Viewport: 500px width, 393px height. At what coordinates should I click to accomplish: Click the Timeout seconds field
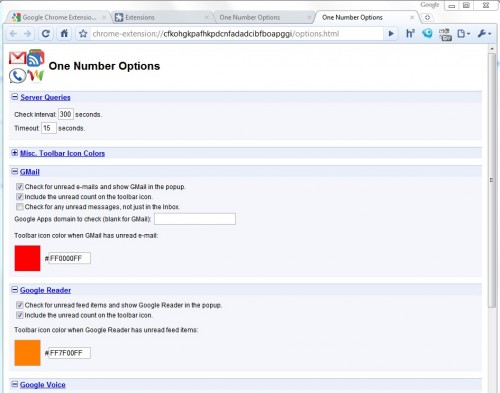tap(49, 128)
